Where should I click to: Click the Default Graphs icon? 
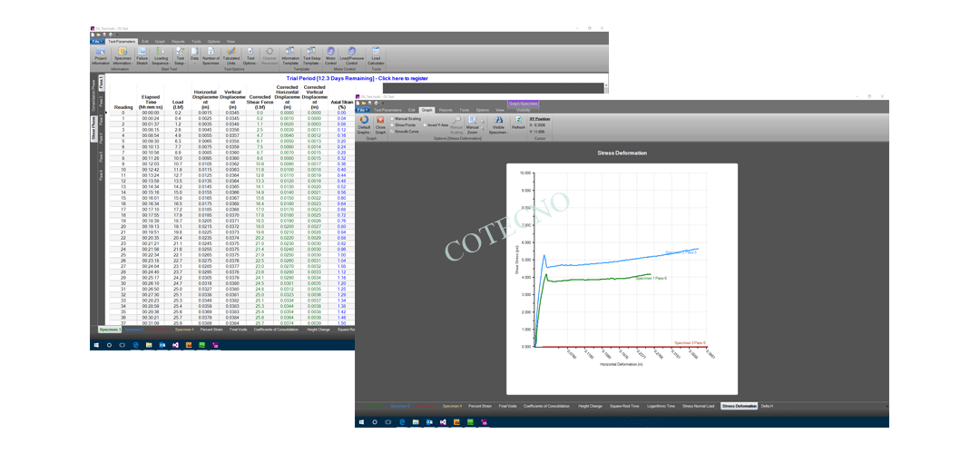click(x=364, y=124)
